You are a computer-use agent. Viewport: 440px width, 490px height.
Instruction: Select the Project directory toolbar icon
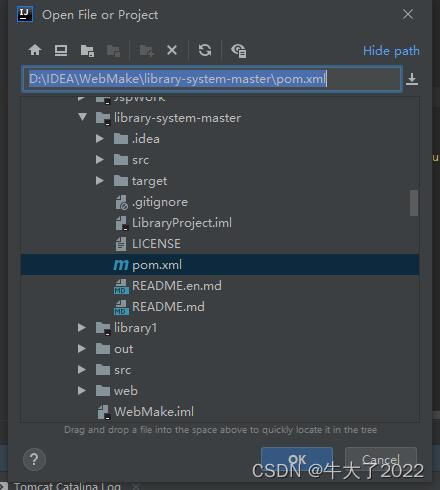pos(87,51)
